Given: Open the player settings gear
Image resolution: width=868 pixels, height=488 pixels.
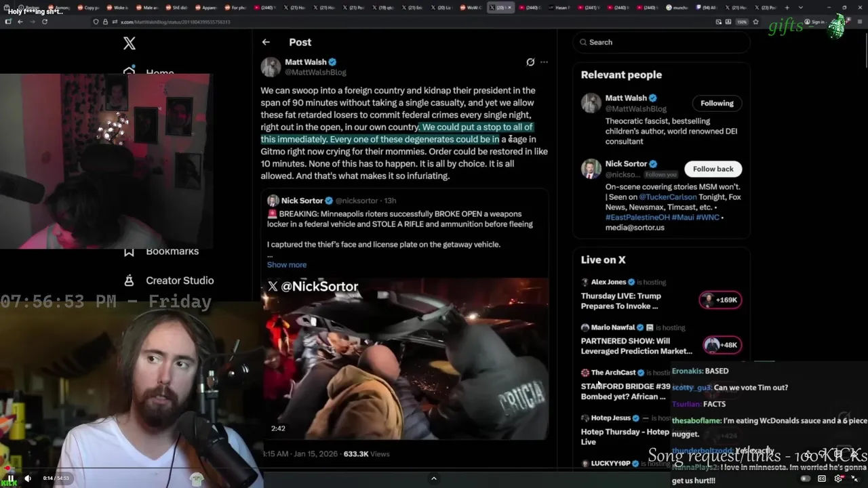Looking at the screenshot, I should click(838, 479).
